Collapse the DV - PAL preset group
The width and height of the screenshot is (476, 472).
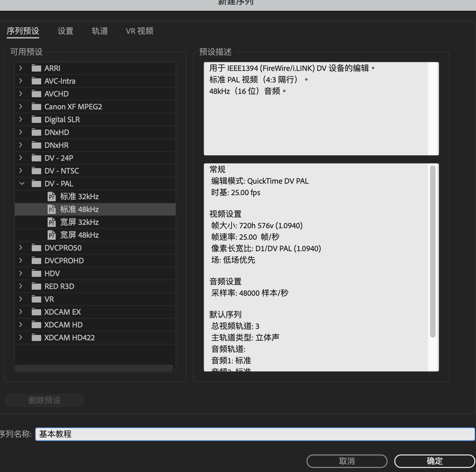(x=21, y=183)
